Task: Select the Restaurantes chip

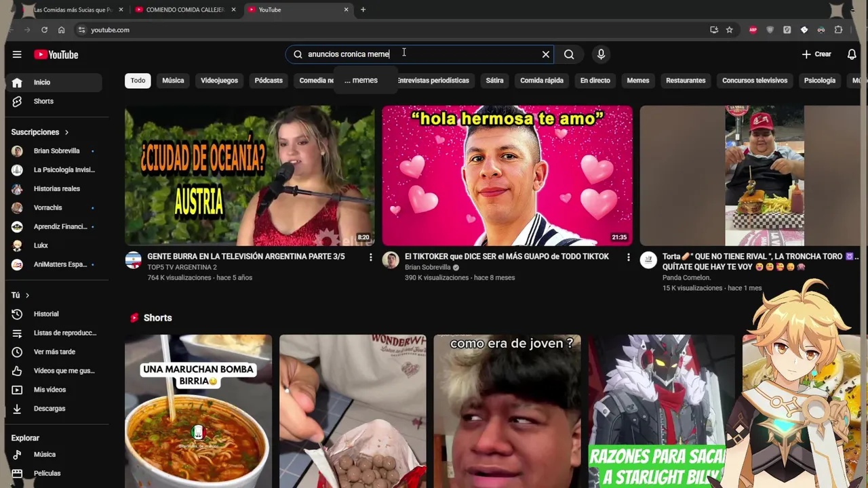Action: tap(686, 81)
